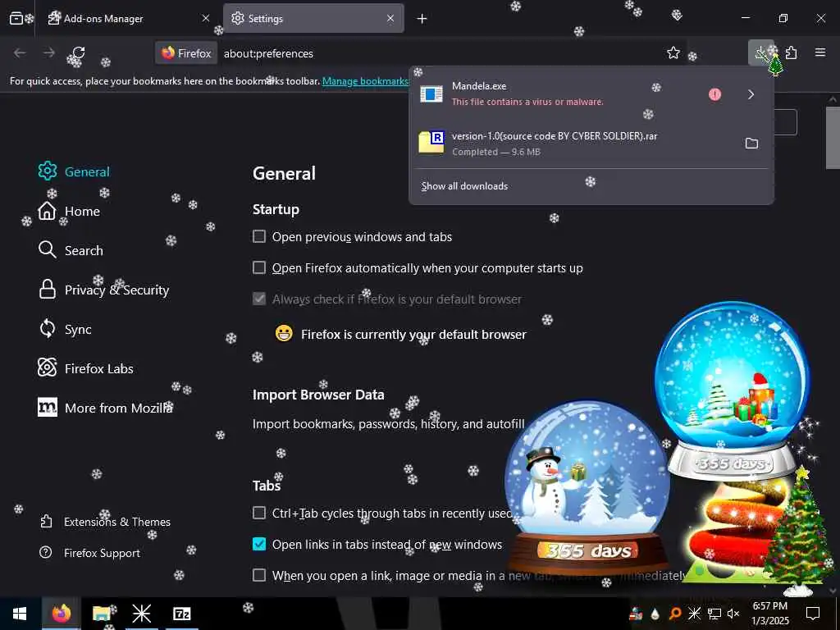Image resolution: width=840 pixels, height=630 pixels.
Task: Enable Open Firefox automatically at startup
Action: point(259,267)
